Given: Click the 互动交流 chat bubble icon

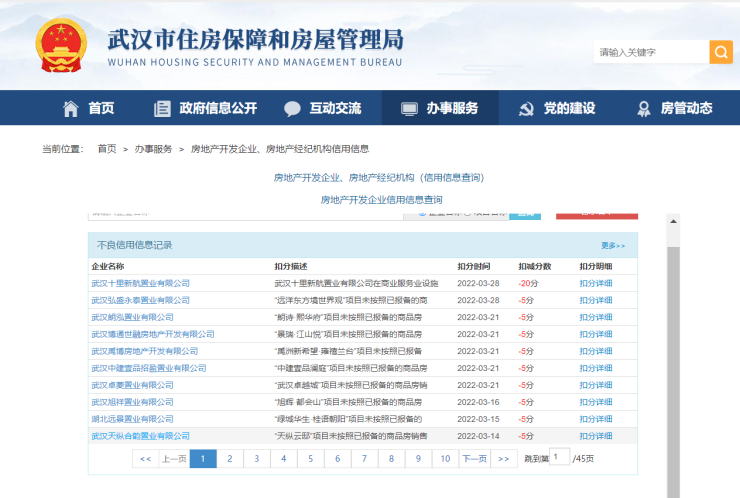Looking at the screenshot, I should point(292,109).
